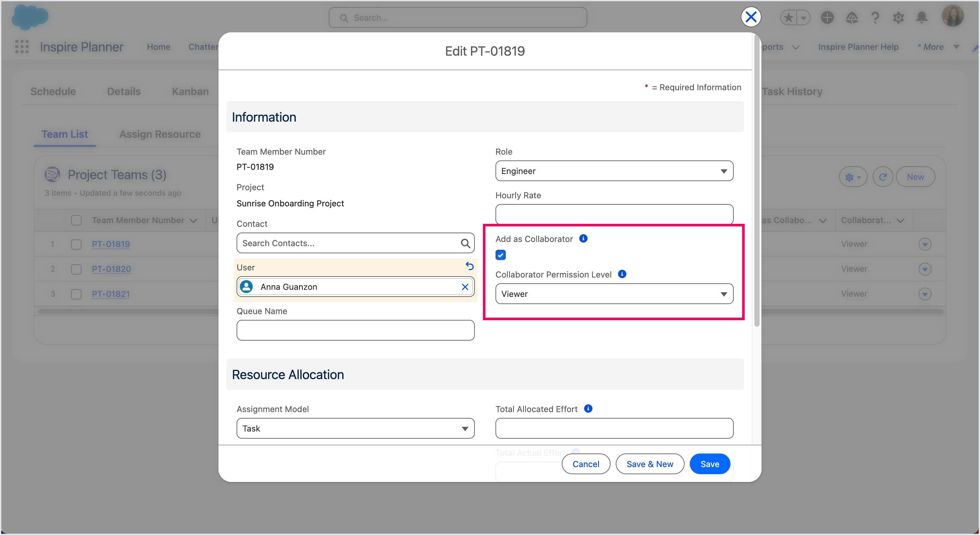Image resolution: width=980 pixels, height=535 pixels.
Task: Click the Salesforce cloud logo
Action: click(30, 17)
